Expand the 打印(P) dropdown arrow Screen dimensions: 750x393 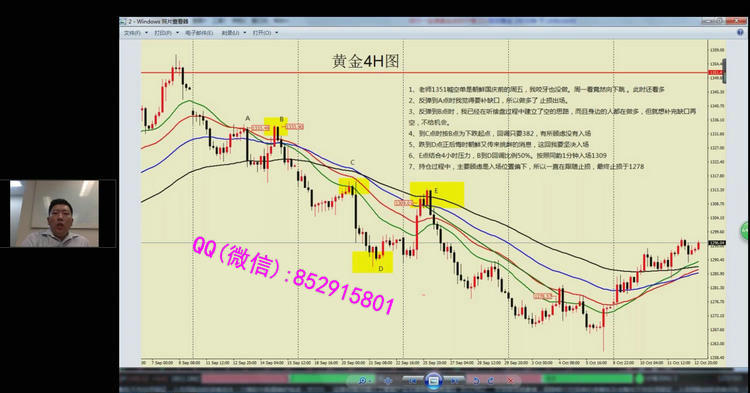point(177,33)
